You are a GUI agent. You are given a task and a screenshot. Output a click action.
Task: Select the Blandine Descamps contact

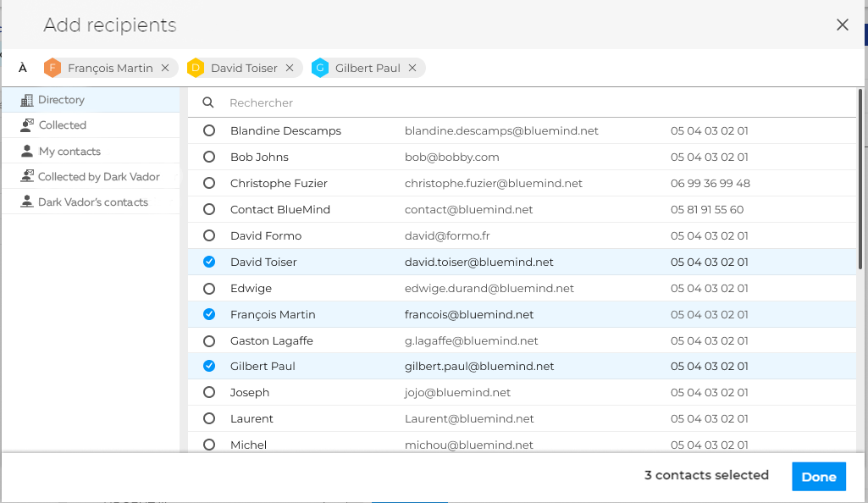pyautogui.click(x=209, y=131)
